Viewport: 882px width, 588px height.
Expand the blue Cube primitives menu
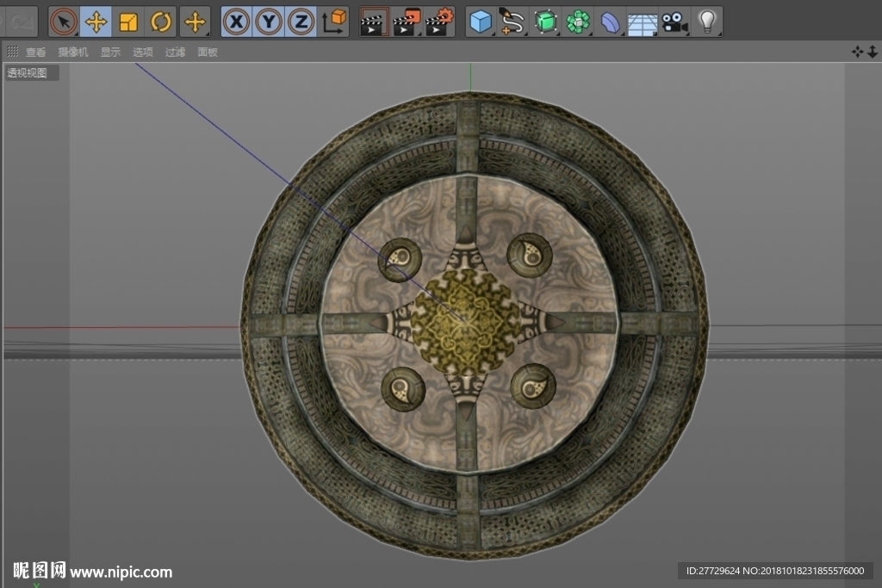[481, 22]
